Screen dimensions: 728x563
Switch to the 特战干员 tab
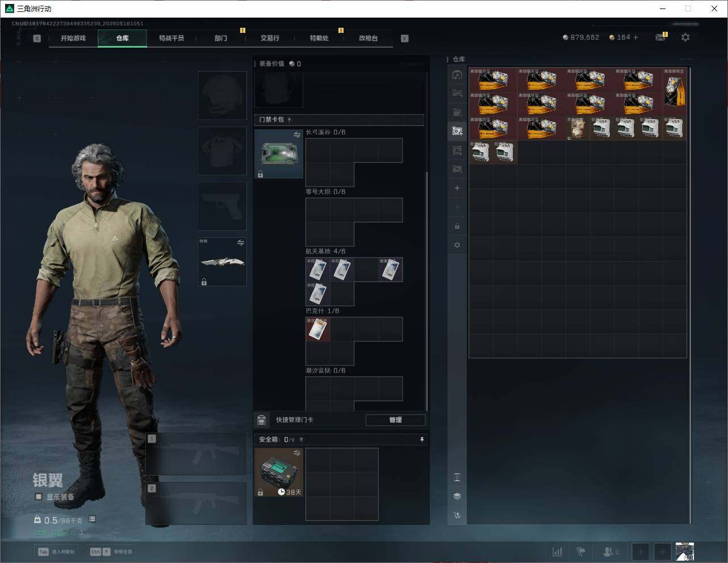[x=171, y=38]
